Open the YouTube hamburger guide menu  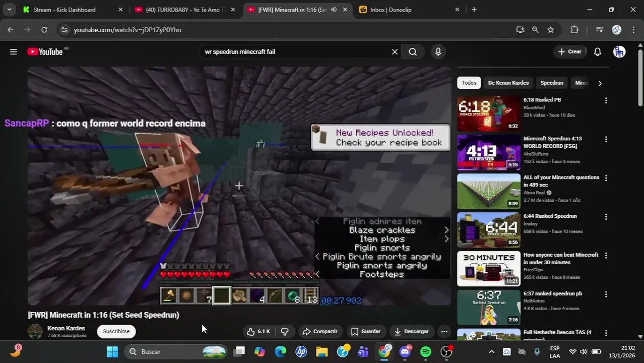(14, 51)
